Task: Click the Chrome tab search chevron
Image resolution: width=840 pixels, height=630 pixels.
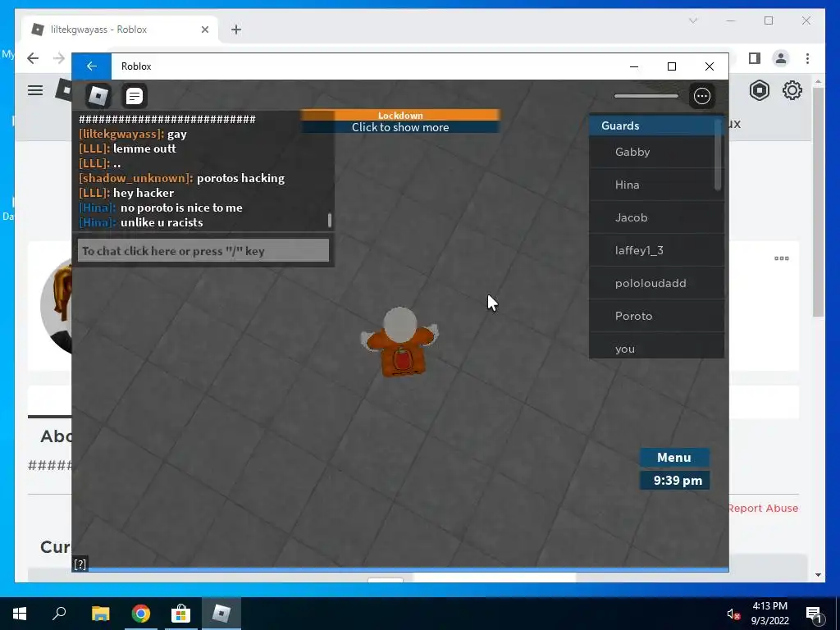Action: [693, 21]
